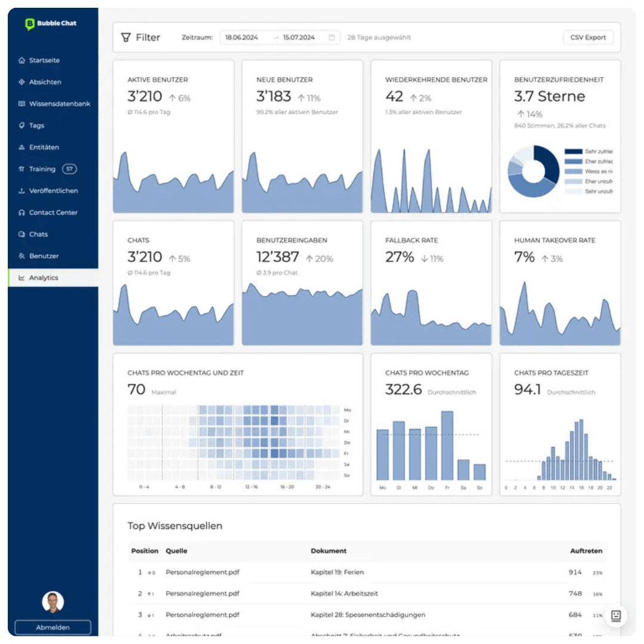Click the end date 15.07.2024 field
This screenshot has width=644, height=644.
[x=299, y=38]
